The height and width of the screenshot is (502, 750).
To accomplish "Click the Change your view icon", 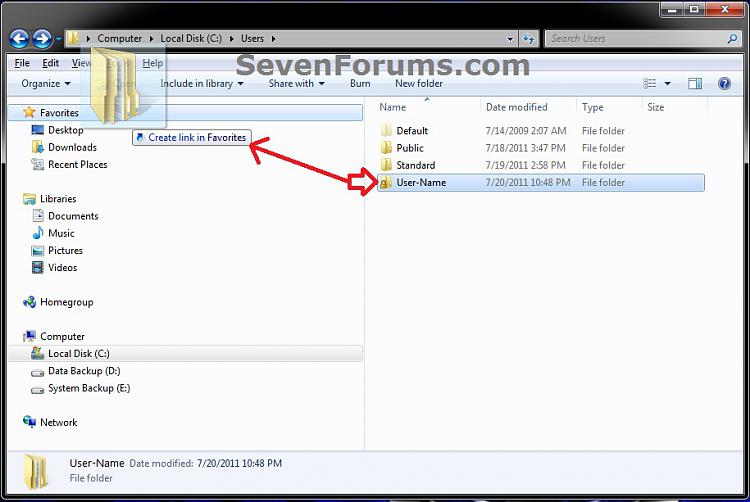I will [650, 84].
